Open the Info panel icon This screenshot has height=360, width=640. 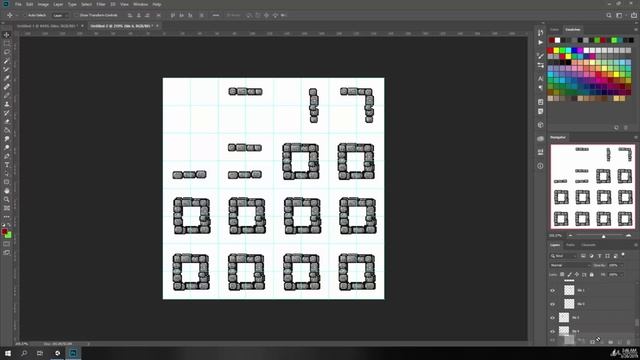pos(540,166)
